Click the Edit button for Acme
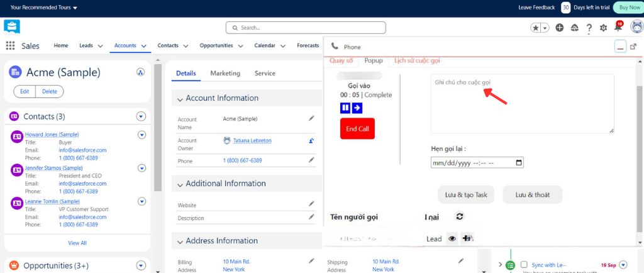This screenshot has height=273, width=644. coord(25,92)
